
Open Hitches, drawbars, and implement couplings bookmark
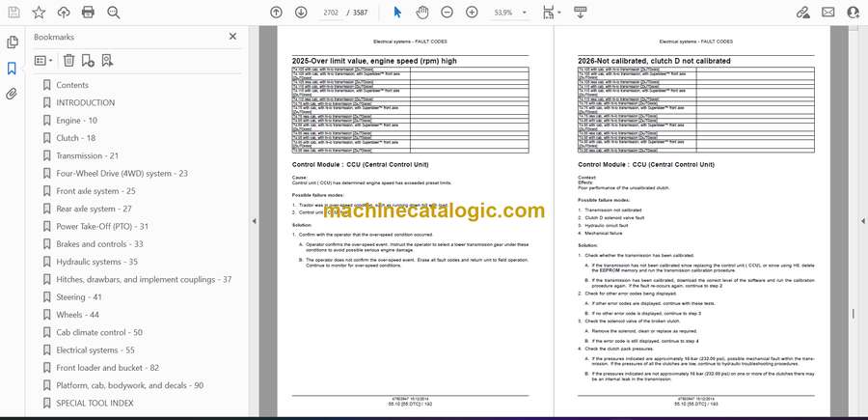[144, 279]
